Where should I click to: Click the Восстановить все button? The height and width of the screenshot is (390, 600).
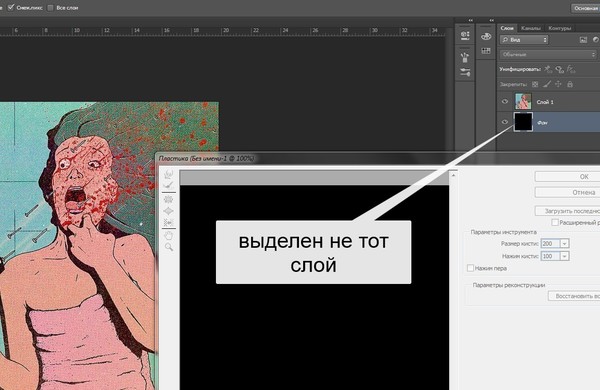click(574, 296)
